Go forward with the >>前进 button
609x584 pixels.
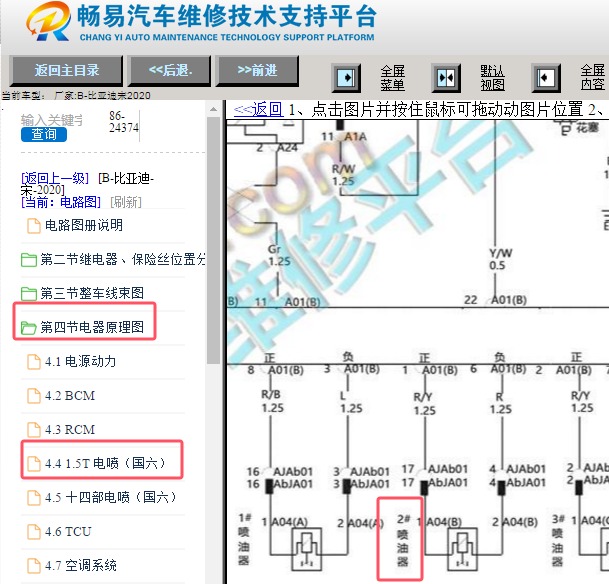point(258,71)
